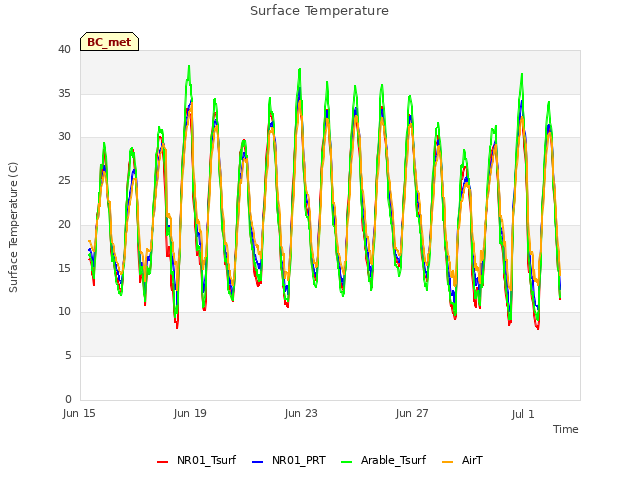Screen dimensions: 640x480
Task: Click the 10 y-axis tick label
Action: [64, 311]
